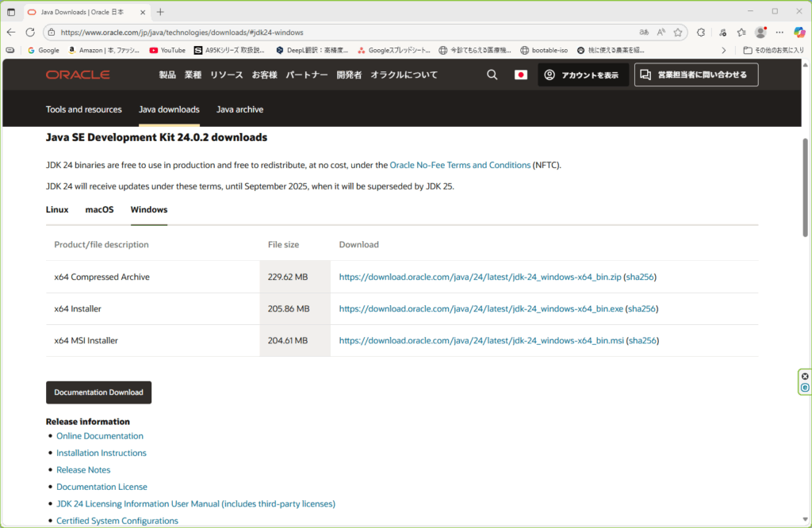812x528 pixels.
Task: Open the Oracle search icon
Action: click(x=492, y=74)
